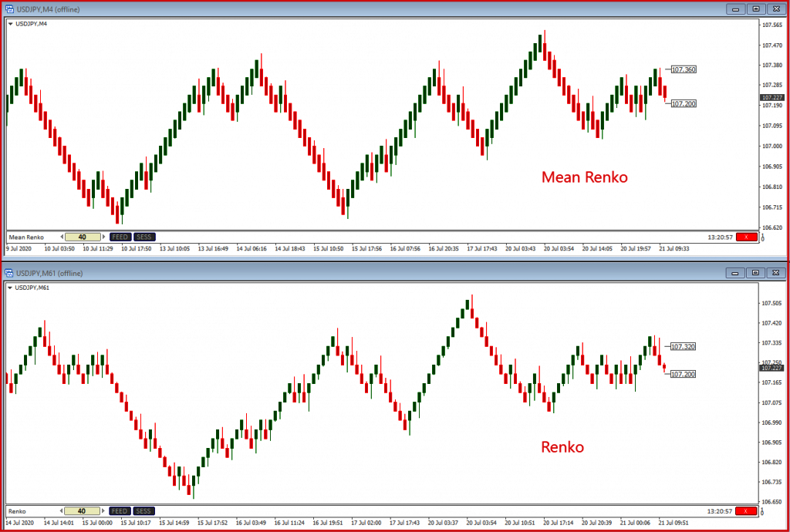Image resolution: width=790 pixels, height=532 pixels.
Task: Select the 107.320 price label on Renko chart
Action: (x=684, y=347)
